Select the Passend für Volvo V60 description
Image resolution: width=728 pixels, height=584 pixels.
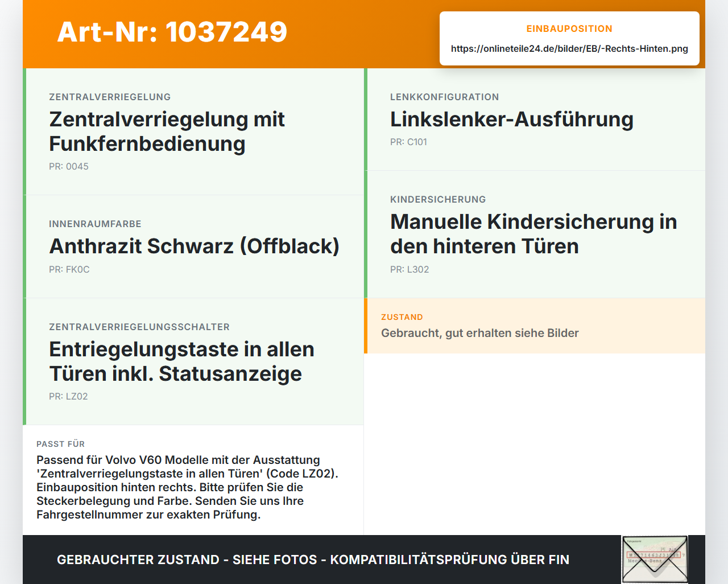click(188, 487)
